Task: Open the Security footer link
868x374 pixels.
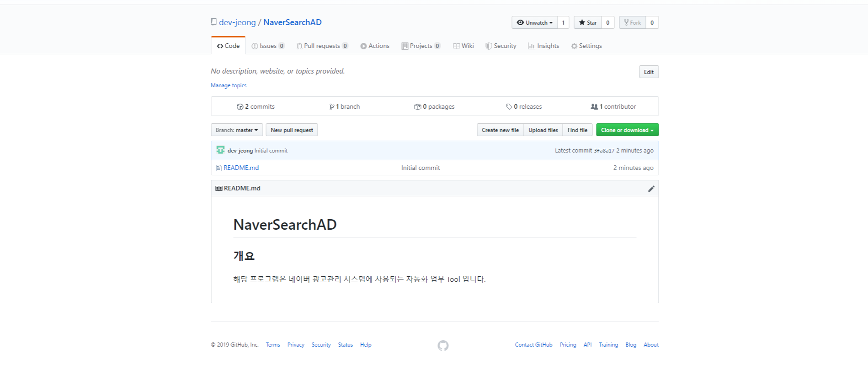Action: click(321, 345)
